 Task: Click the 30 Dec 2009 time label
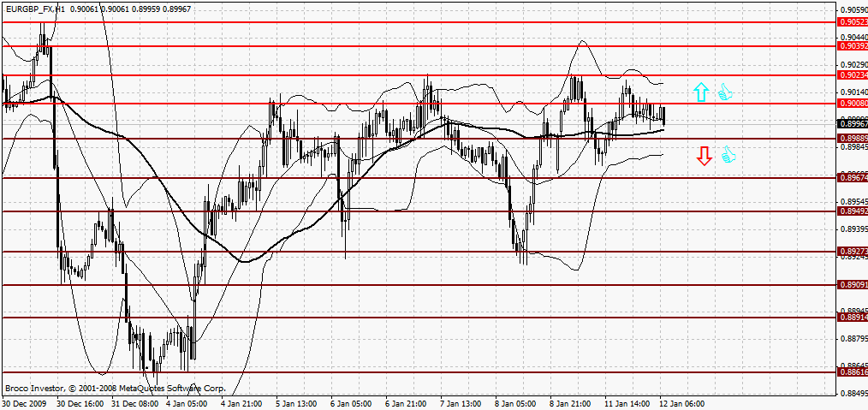click(24, 401)
